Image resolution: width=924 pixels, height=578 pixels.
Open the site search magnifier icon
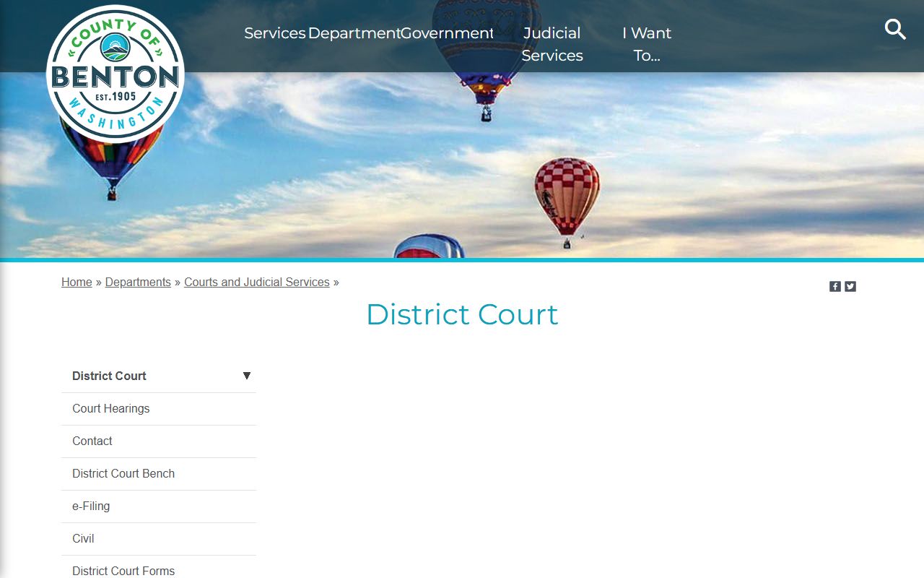point(895,30)
